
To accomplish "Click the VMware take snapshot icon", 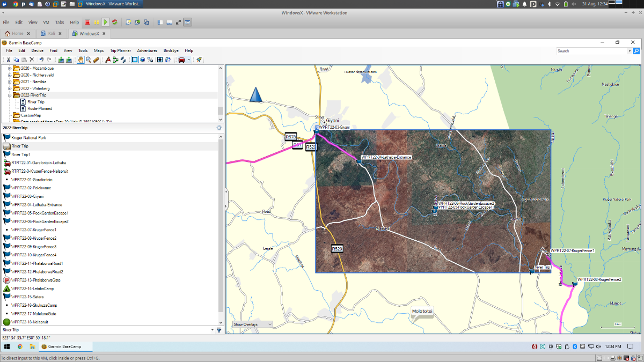I will (129, 22).
